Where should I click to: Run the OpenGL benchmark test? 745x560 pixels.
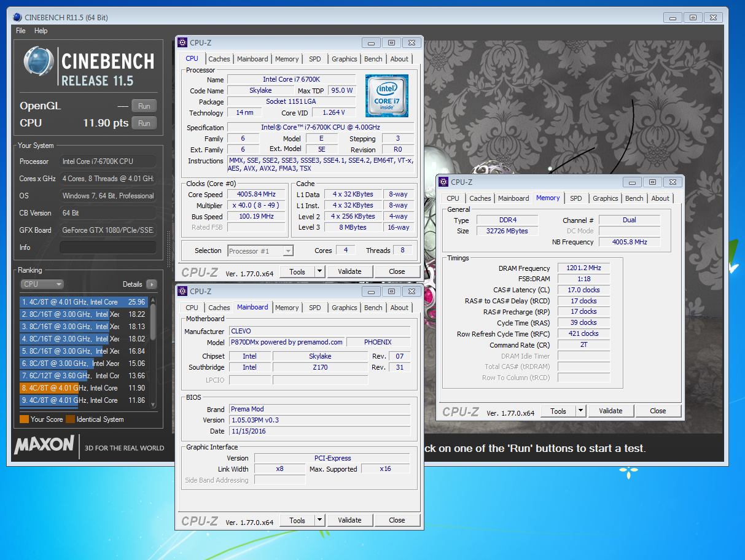(144, 106)
